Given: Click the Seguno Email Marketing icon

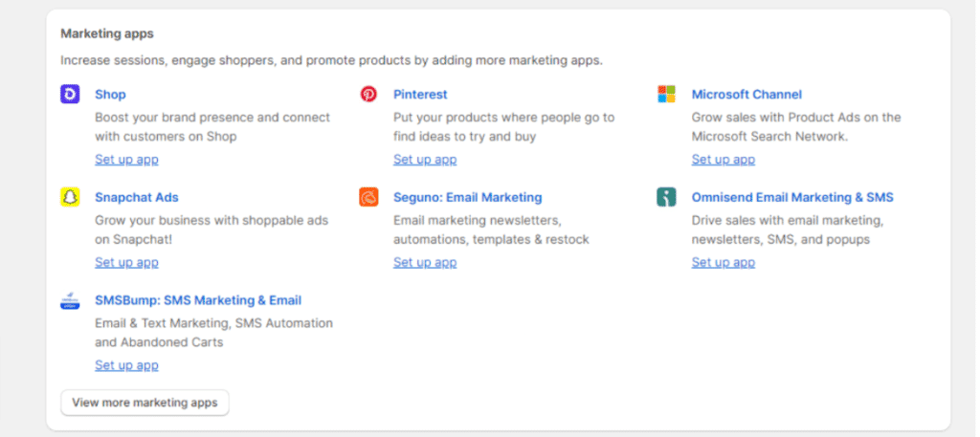Looking at the screenshot, I should tap(368, 197).
